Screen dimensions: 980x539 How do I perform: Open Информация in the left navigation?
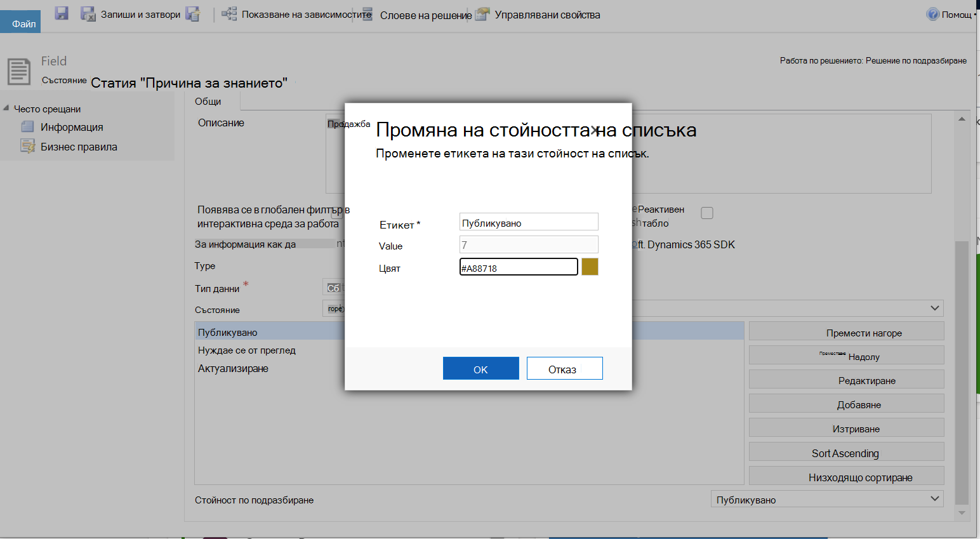[72, 127]
